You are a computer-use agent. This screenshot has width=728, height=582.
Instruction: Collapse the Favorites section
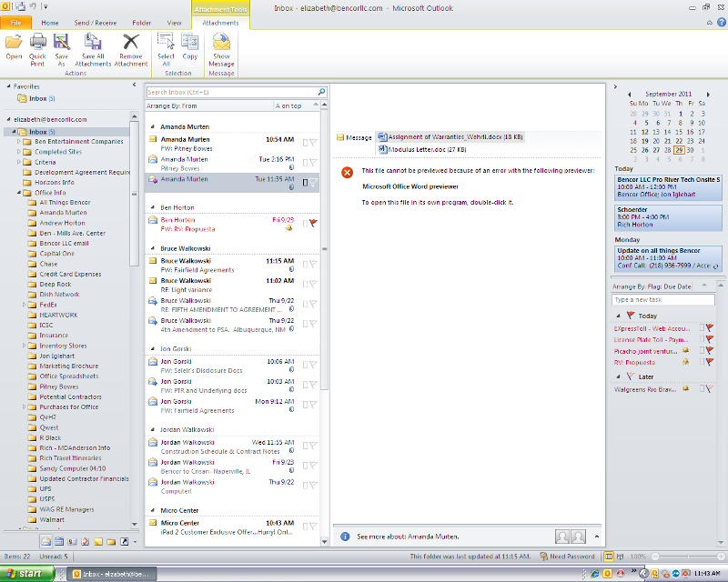click(8, 86)
